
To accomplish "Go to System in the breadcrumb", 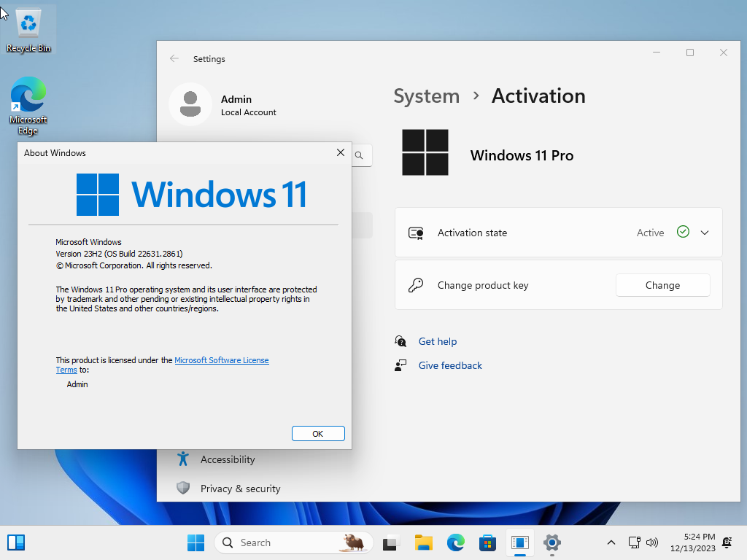I will (426, 96).
